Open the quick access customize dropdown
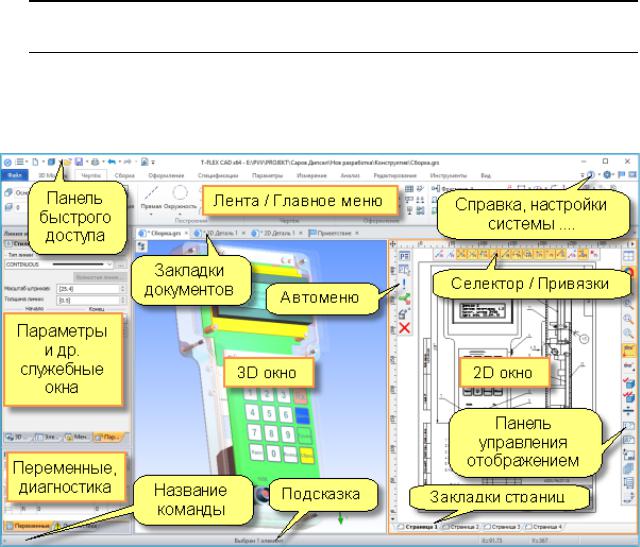The height and width of the screenshot is (547, 640). coord(153,162)
